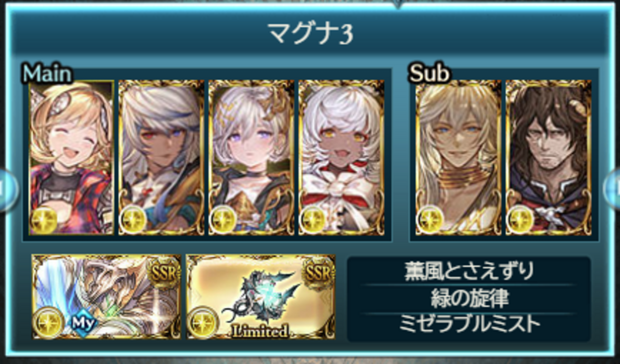Select the long blonde-haired first sub character
This screenshot has height=364, width=620.
point(458,158)
